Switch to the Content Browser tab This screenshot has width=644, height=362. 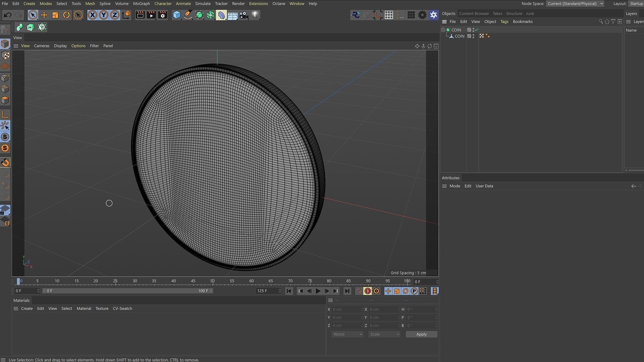[474, 13]
